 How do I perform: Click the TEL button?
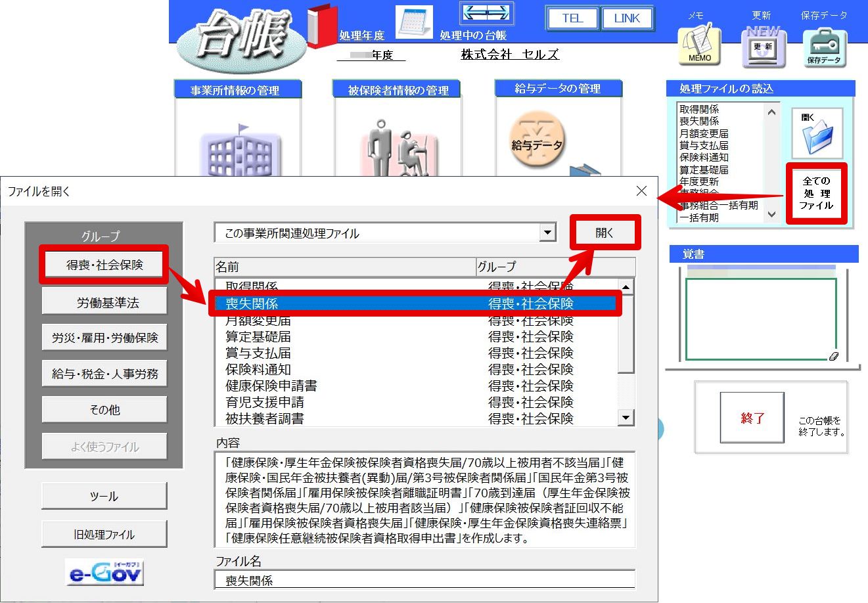[x=572, y=18]
